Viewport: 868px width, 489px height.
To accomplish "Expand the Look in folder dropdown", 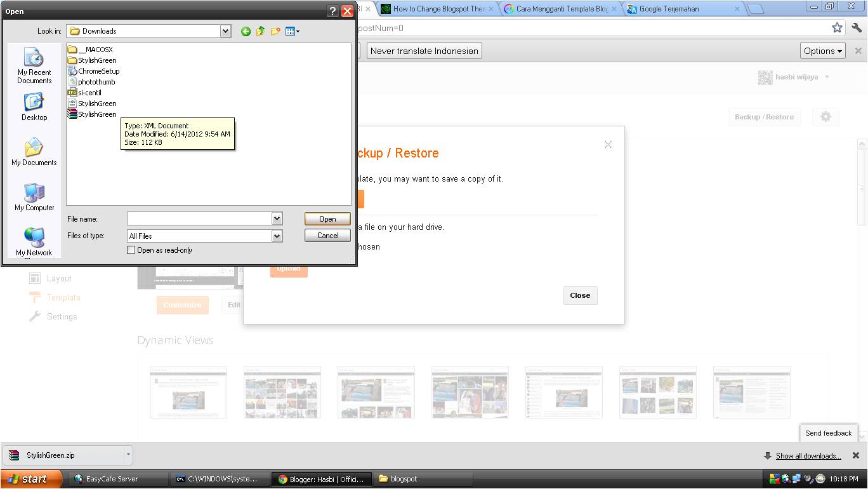I will click(225, 30).
